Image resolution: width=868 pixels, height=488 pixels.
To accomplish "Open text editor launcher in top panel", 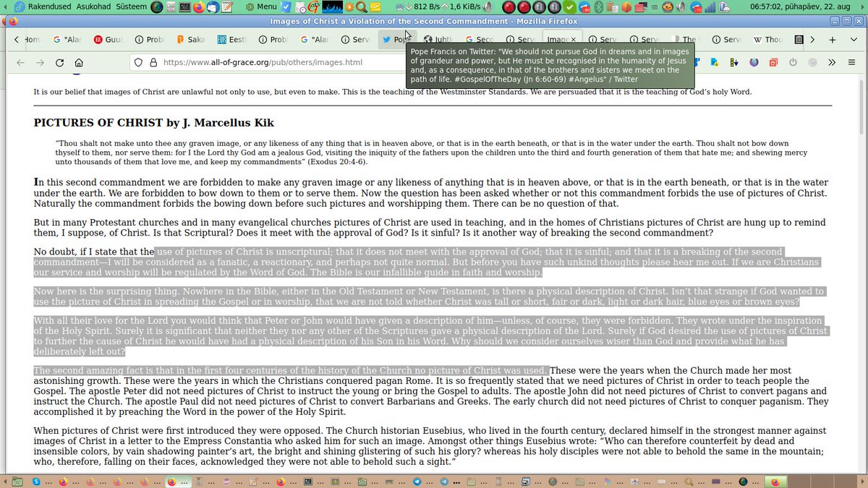I will click(226, 7).
